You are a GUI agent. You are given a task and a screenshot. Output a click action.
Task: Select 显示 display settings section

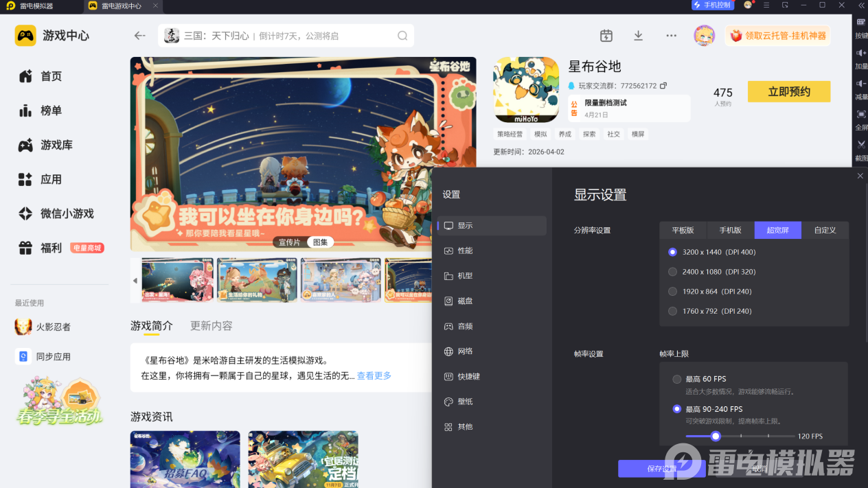[492, 225]
